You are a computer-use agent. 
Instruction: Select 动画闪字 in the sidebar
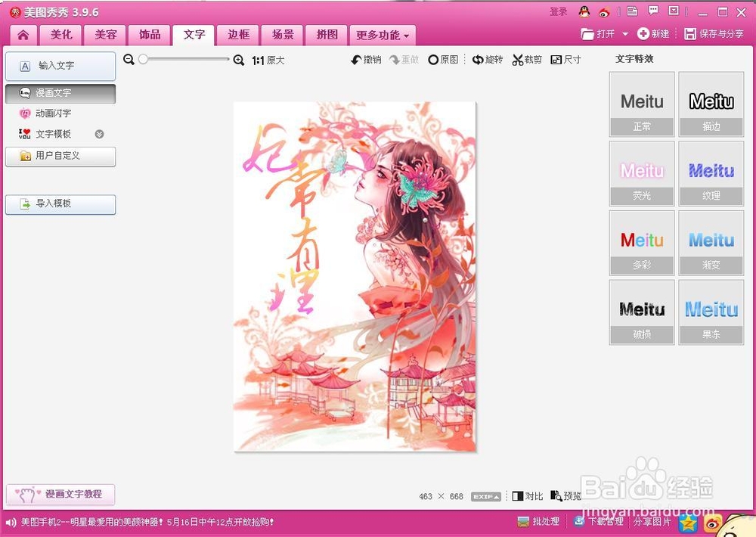pos(53,113)
